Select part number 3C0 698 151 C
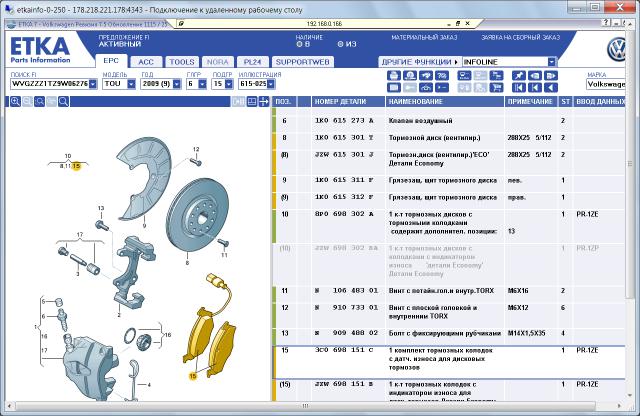640x416 pixels. pyautogui.click(x=344, y=350)
